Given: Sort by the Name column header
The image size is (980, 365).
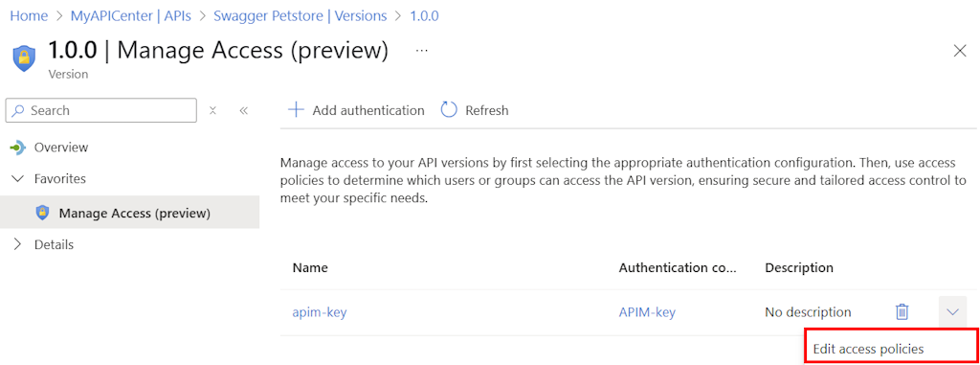Looking at the screenshot, I should [310, 267].
